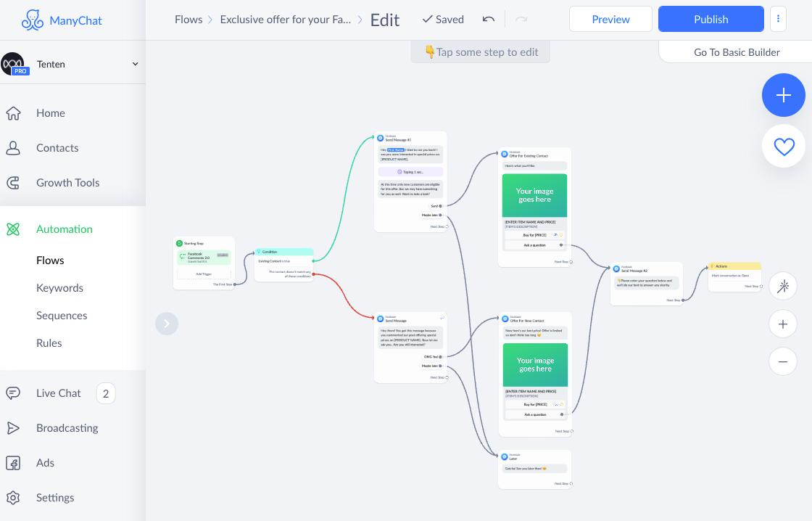Click the Facebook Comments 2.0 trigger
The width and height of the screenshot is (812, 521).
click(204, 257)
